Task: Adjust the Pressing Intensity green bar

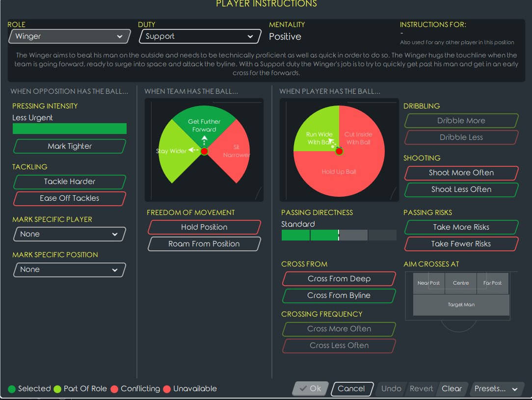Action: tap(70, 129)
